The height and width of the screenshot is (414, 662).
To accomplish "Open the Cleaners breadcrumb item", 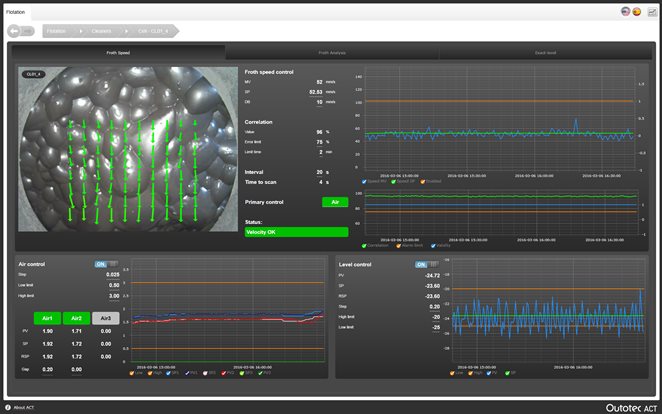I will 101,31.
